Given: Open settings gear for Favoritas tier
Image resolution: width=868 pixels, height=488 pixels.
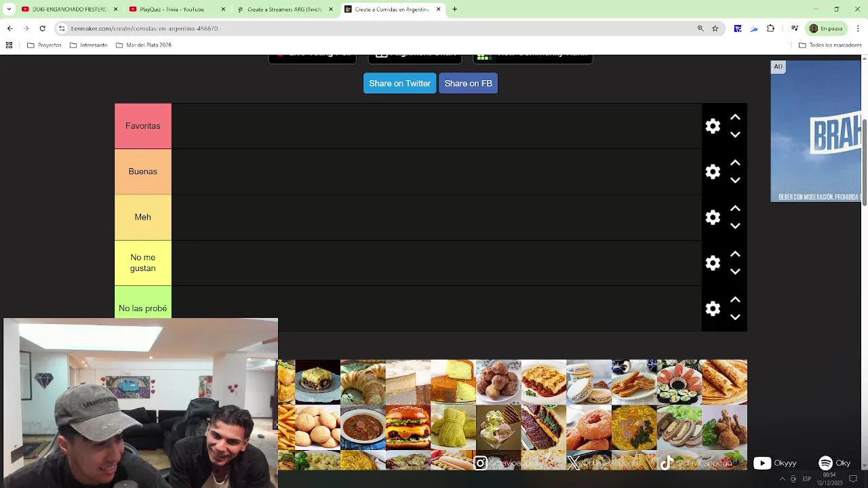Looking at the screenshot, I should 713,126.
